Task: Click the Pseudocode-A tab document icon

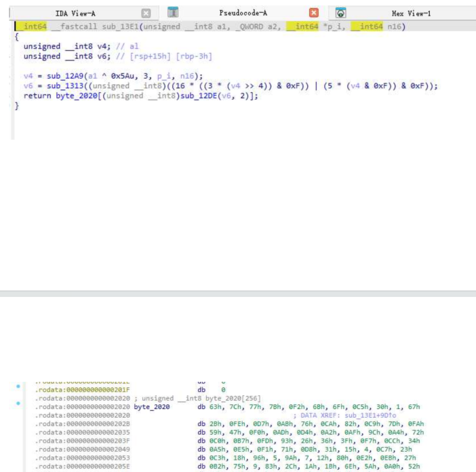Action: [173, 13]
